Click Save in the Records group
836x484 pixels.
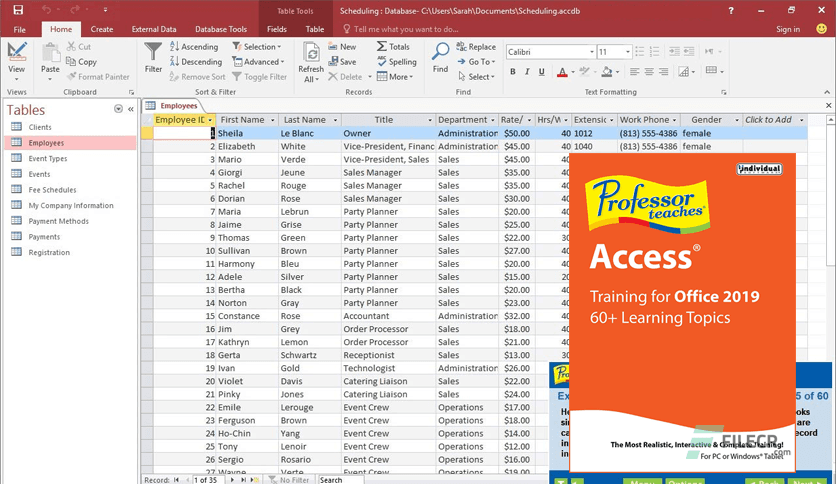342,62
